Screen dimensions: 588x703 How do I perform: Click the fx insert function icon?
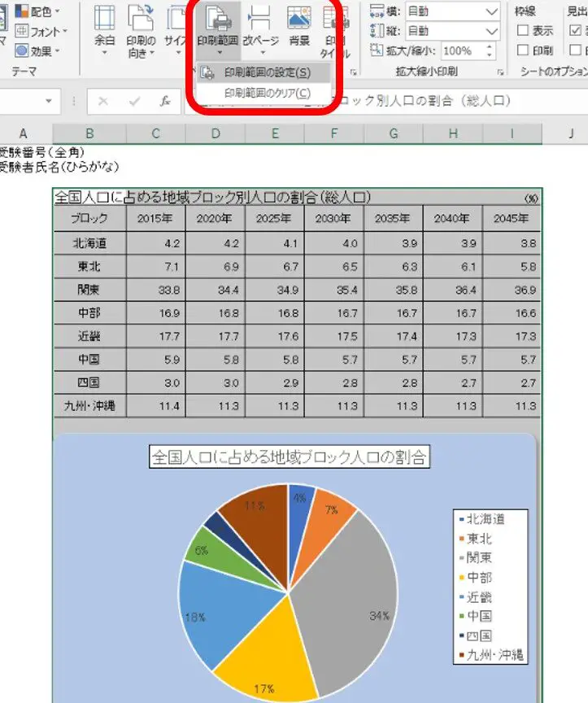point(165,102)
